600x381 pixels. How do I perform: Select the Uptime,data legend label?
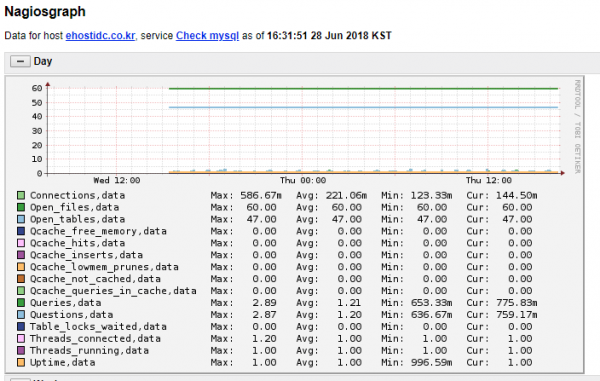coord(63,362)
